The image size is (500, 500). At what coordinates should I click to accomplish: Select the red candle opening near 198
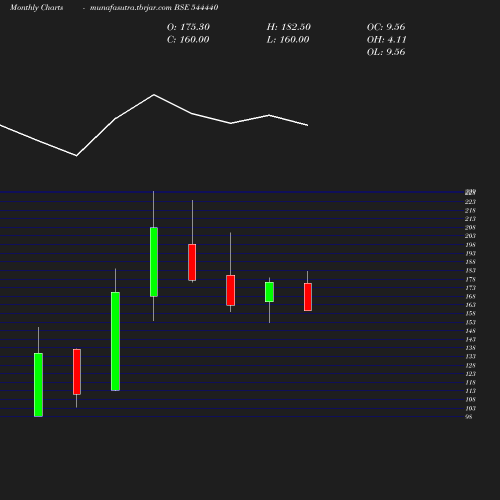[x=192, y=262]
